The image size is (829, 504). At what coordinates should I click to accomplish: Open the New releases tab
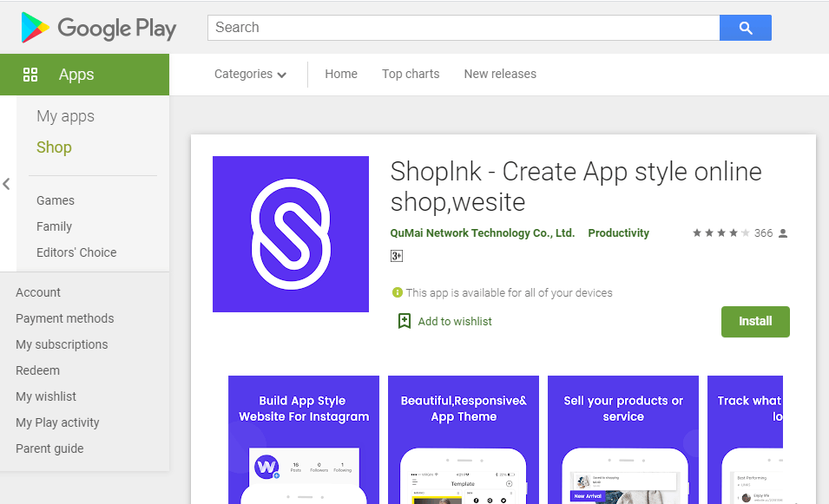pyautogui.click(x=500, y=74)
